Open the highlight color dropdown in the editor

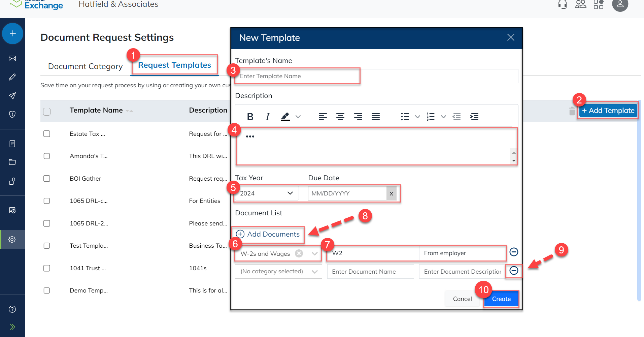[298, 117]
